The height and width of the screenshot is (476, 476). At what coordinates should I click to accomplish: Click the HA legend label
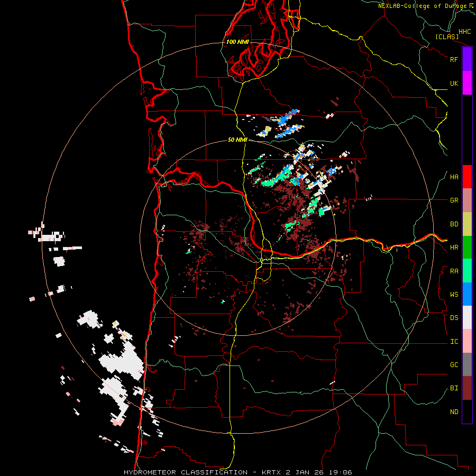click(454, 177)
